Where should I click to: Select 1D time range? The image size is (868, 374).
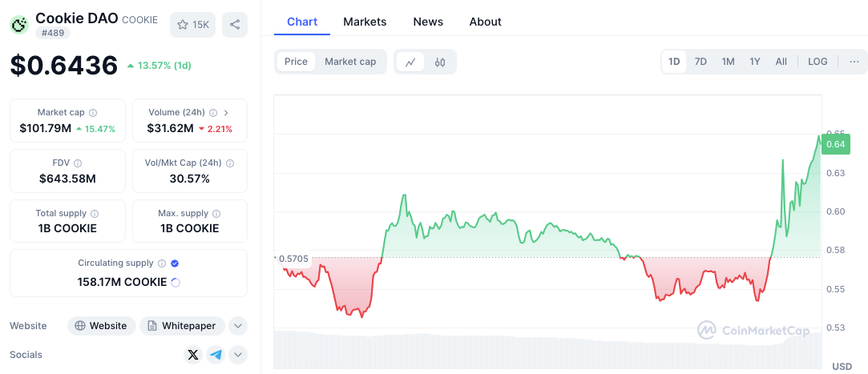(x=674, y=62)
